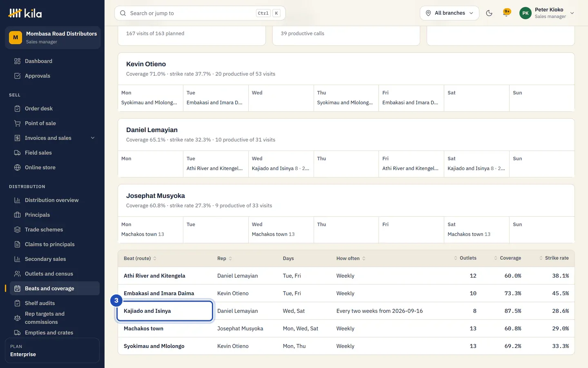
Task: Click the Kila logo
Action: point(25,13)
